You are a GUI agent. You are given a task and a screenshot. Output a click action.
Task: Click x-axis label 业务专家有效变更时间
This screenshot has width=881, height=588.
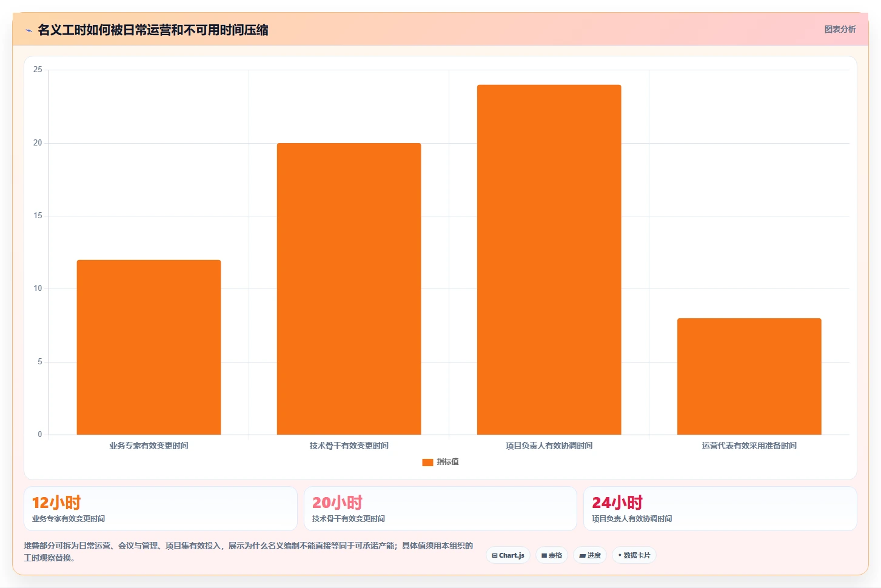click(x=149, y=446)
